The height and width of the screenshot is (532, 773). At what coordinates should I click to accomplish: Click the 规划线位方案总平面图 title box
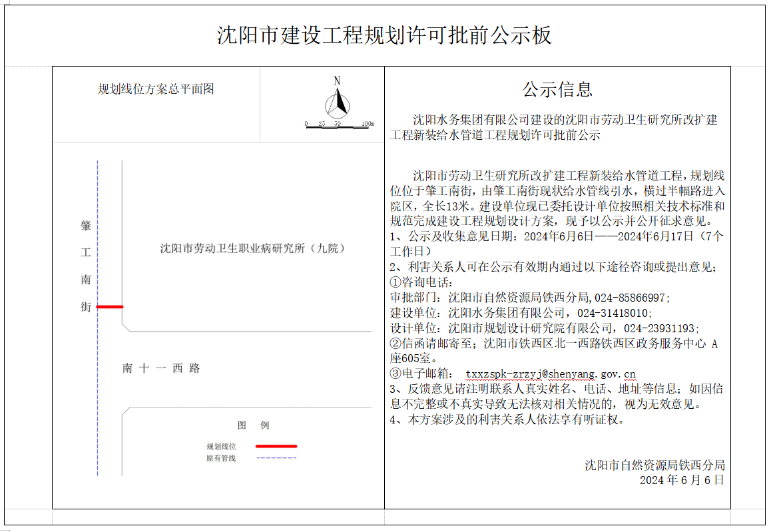tap(156, 90)
